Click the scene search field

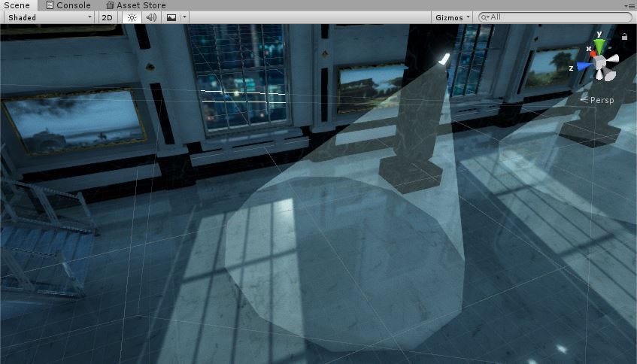[x=555, y=17]
